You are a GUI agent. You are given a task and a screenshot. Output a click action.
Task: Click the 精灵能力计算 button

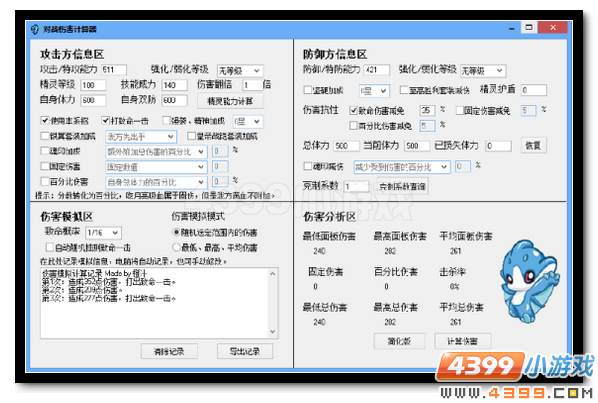230,101
